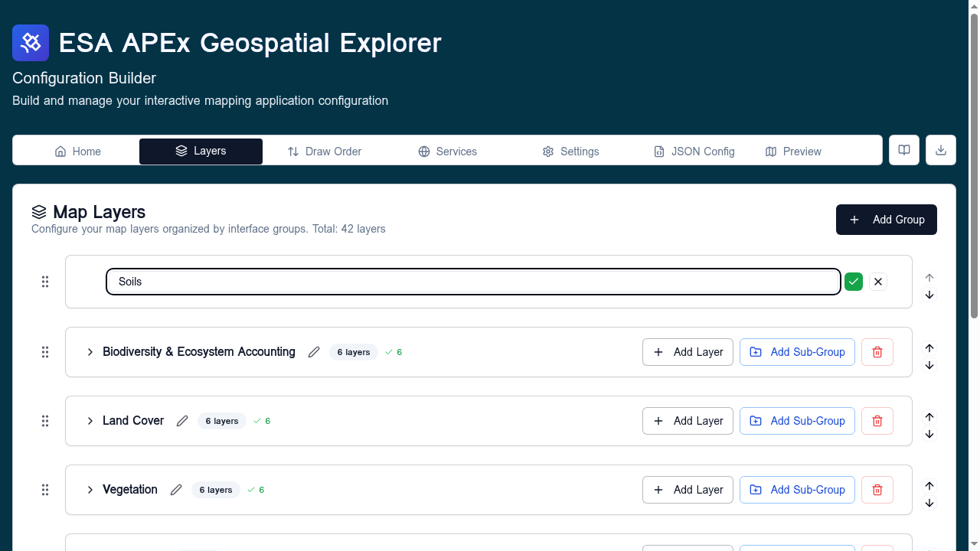980x551 pixels.
Task: Move Biodiversity & Ecosystem Accounting group up
Action: 929,348
